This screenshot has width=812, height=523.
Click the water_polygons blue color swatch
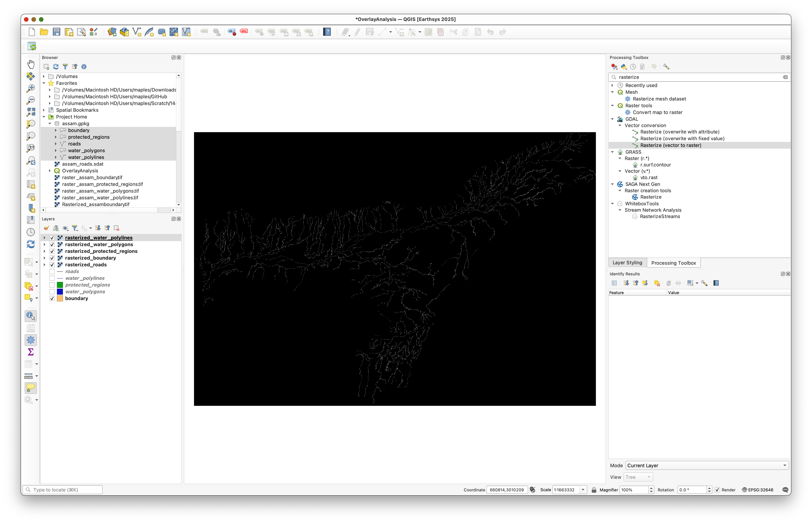pyautogui.click(x=60, y=292)
